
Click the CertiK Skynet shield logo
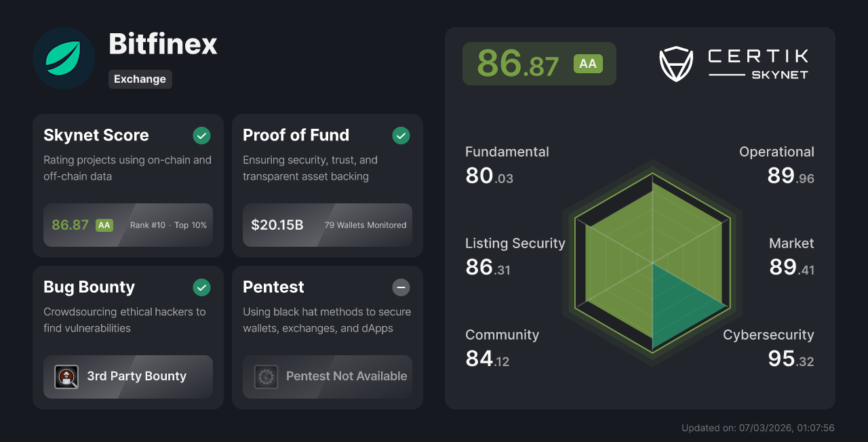click(676, 64)
